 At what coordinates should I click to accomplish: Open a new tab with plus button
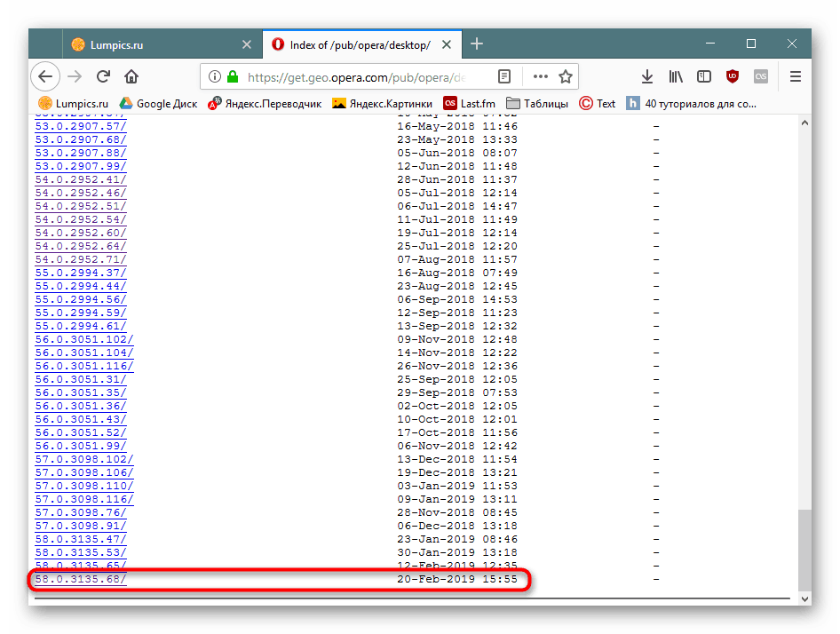coord(477,44)
